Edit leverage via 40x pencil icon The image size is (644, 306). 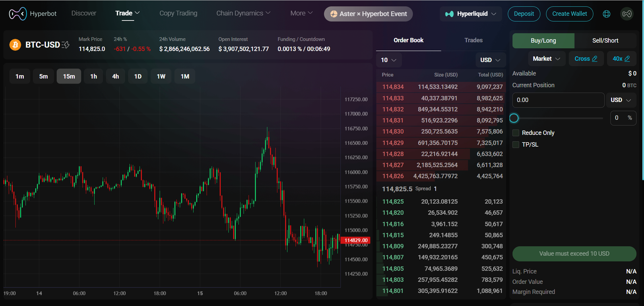627,59
